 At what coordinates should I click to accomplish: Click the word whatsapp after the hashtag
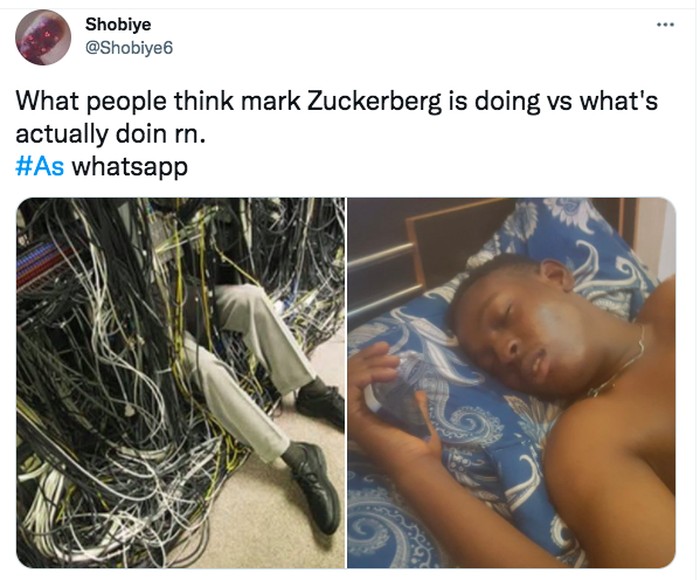tap(129, 167)
